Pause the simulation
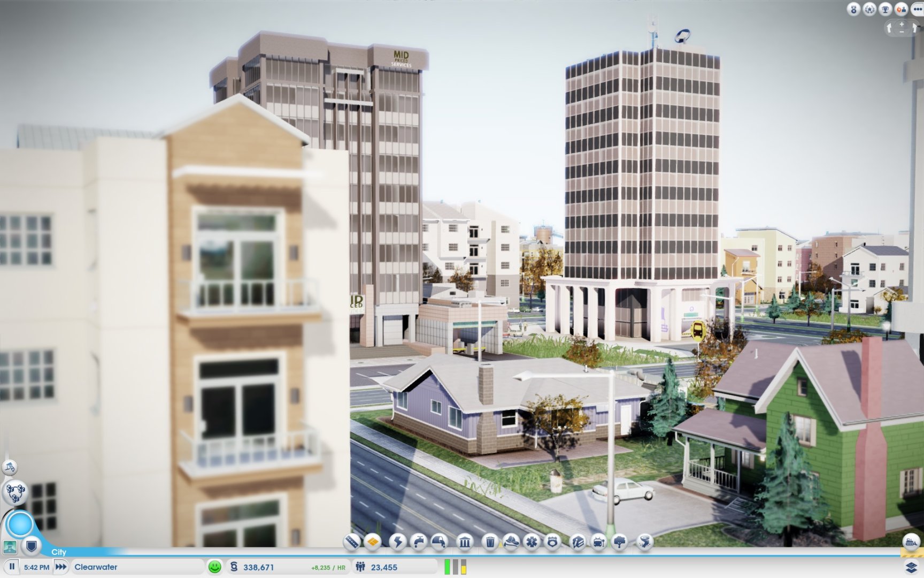Screen dimensions: 924x578 coord(11,566)
